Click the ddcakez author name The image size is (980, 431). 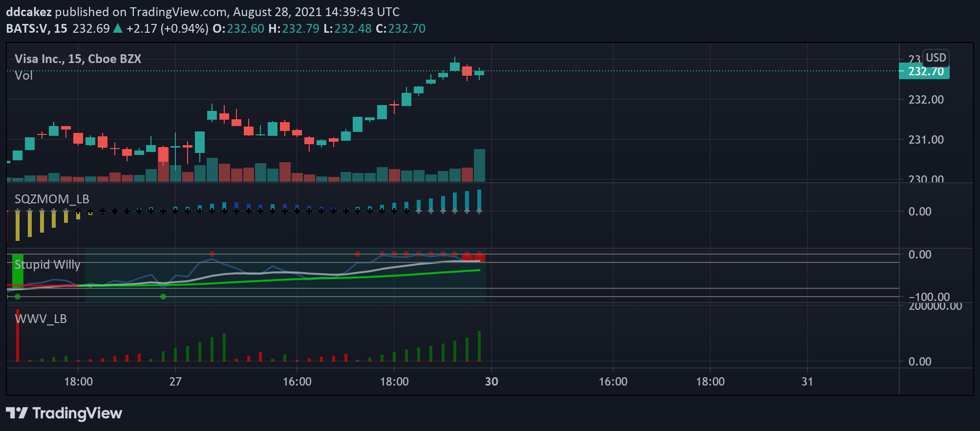tap(29, 12)
